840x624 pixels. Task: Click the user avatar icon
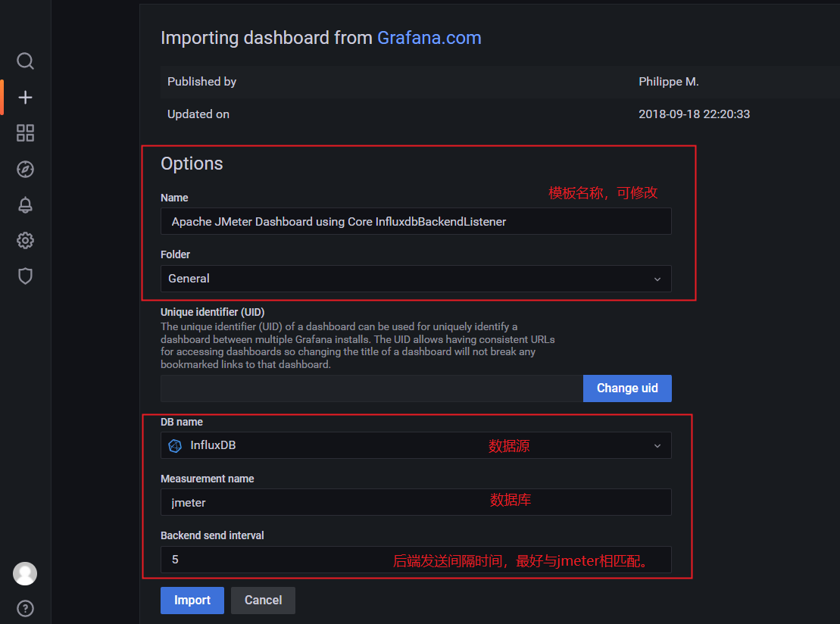pyautogui.click(x=25, y=574)
